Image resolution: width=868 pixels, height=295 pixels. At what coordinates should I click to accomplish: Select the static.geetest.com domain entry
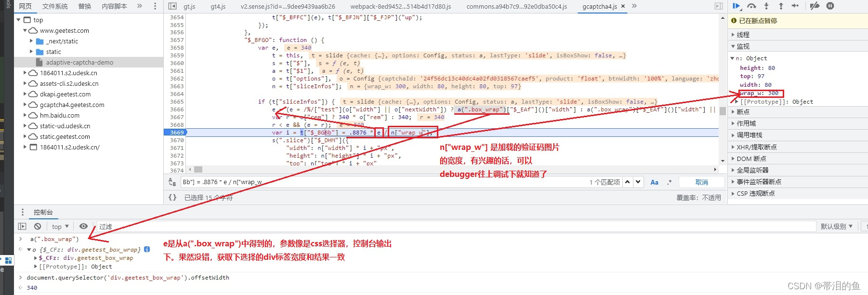coord(66,136)
